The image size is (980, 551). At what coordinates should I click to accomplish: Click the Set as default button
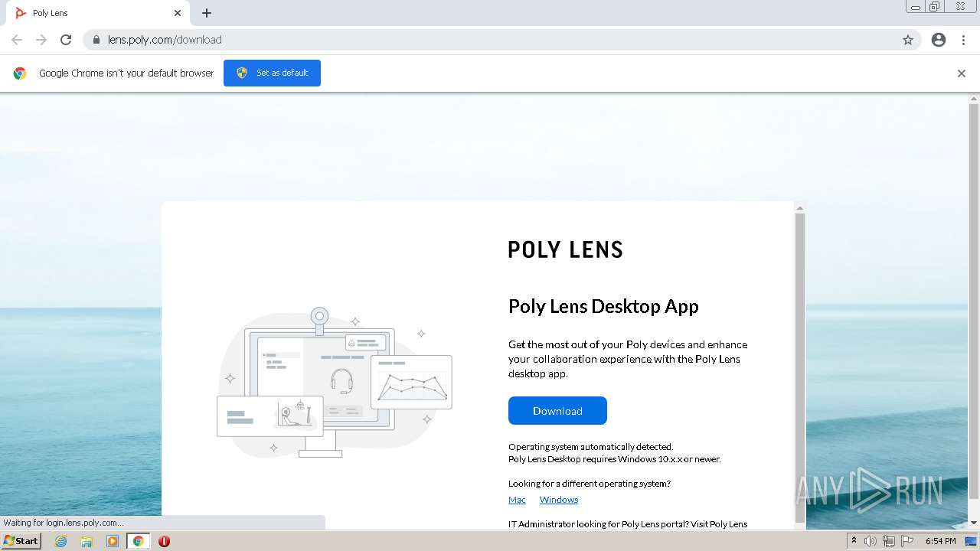point(272,73)
